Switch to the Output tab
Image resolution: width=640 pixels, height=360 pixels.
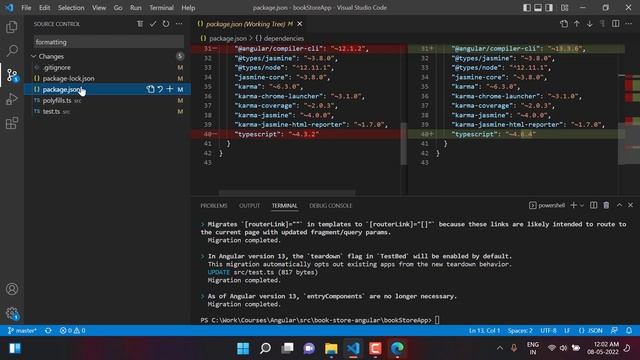click(x=249, y=206)
